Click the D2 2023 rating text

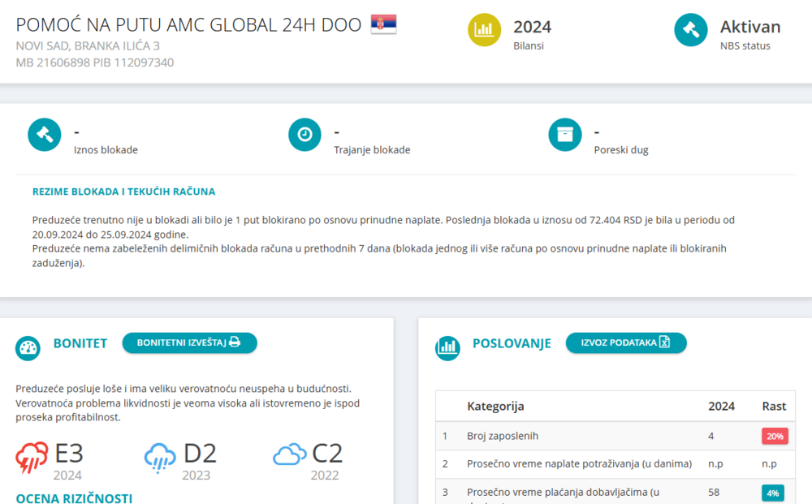click(200, 461)
